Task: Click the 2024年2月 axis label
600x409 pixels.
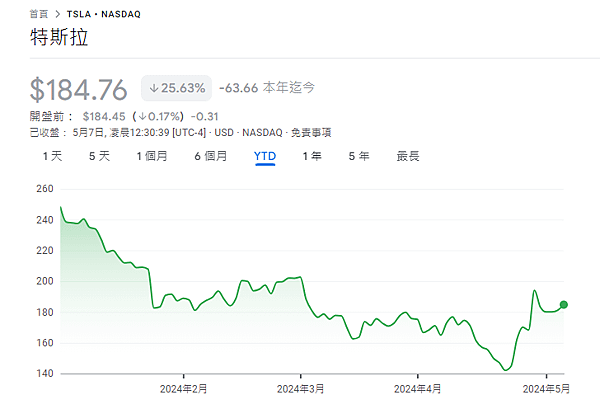Action: click(184, 389)
